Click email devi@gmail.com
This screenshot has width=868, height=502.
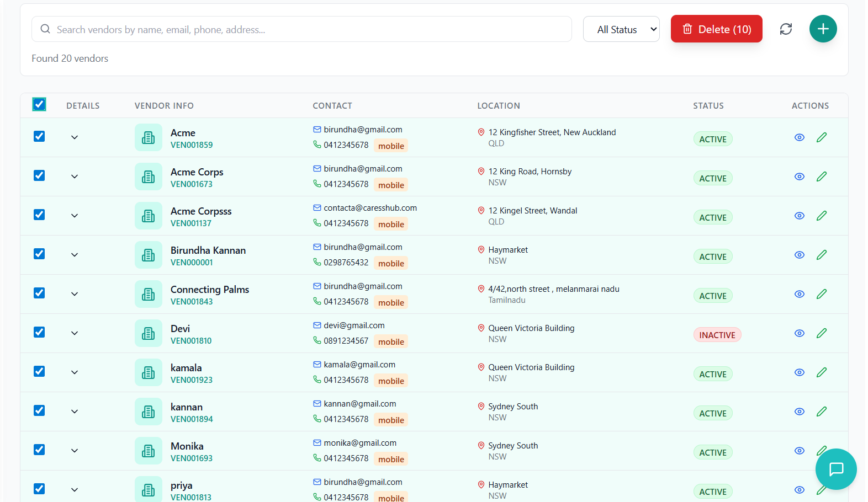(x=354, y=325)
